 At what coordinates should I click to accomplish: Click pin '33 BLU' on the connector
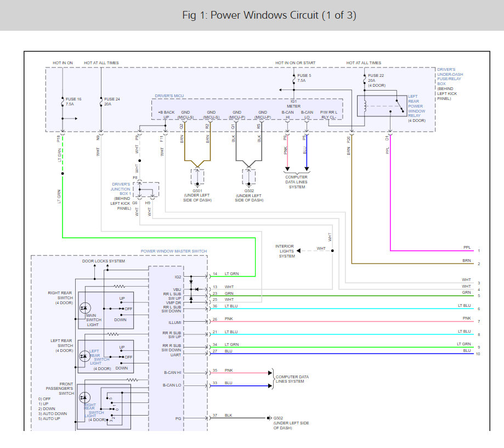click(222, 383)
